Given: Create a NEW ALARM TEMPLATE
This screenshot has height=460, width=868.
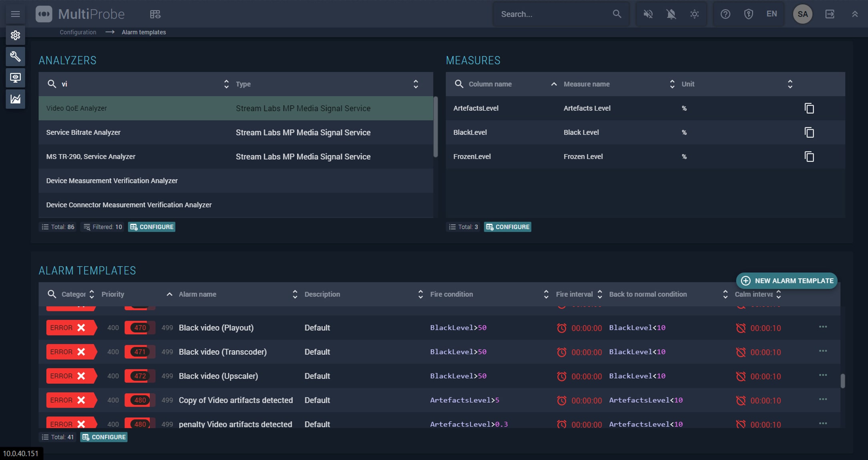Looking at the screenshot, I should (787, 280).
